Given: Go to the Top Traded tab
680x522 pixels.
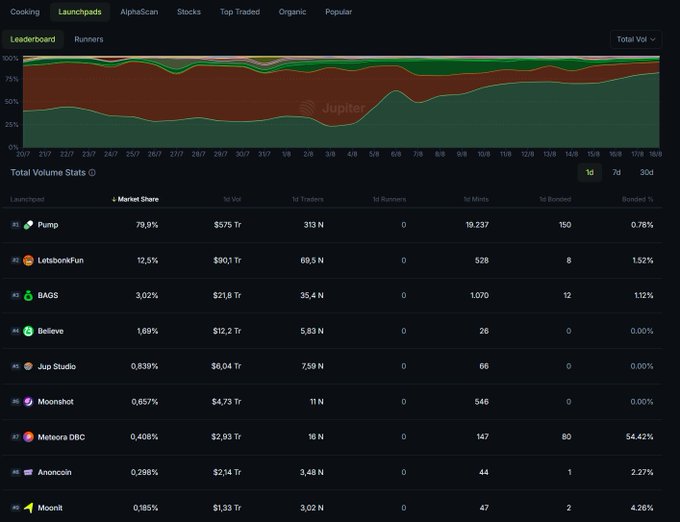Looking at the screenshot, I should click(x=240, y=12).
